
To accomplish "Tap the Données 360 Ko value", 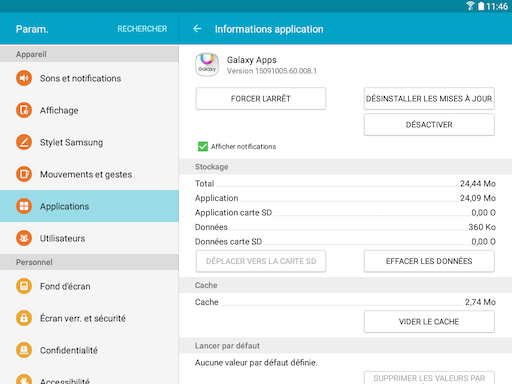I will pos(482,227).
